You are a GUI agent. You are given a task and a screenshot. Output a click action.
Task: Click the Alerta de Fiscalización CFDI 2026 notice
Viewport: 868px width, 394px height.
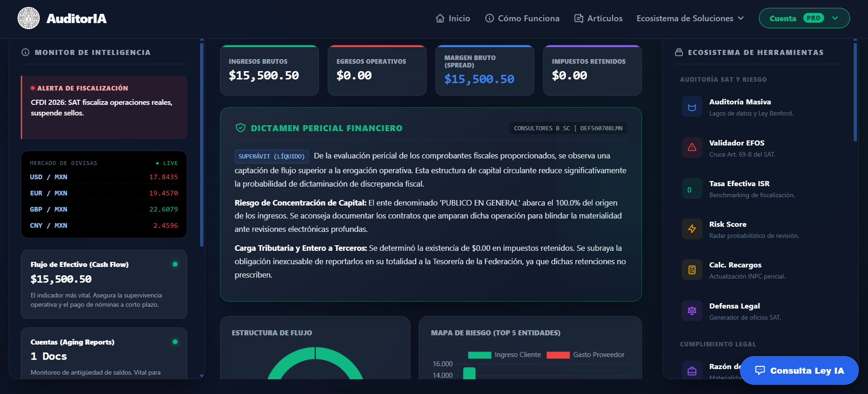[x=104, y=107]
